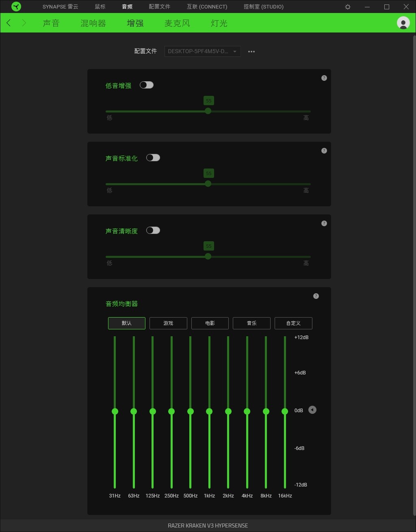416x532 pixels.
Task: Click the 低音增强 slider handle
Action: point(208,111)
